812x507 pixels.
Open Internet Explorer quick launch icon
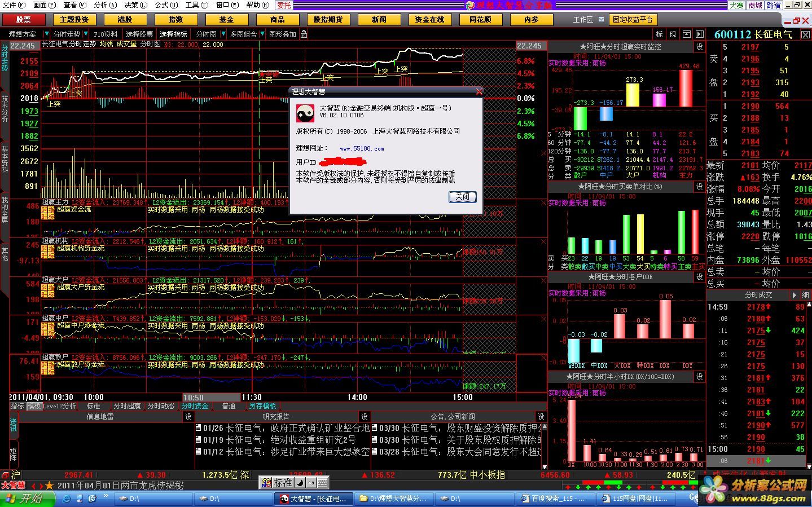[x=67, y=499]
